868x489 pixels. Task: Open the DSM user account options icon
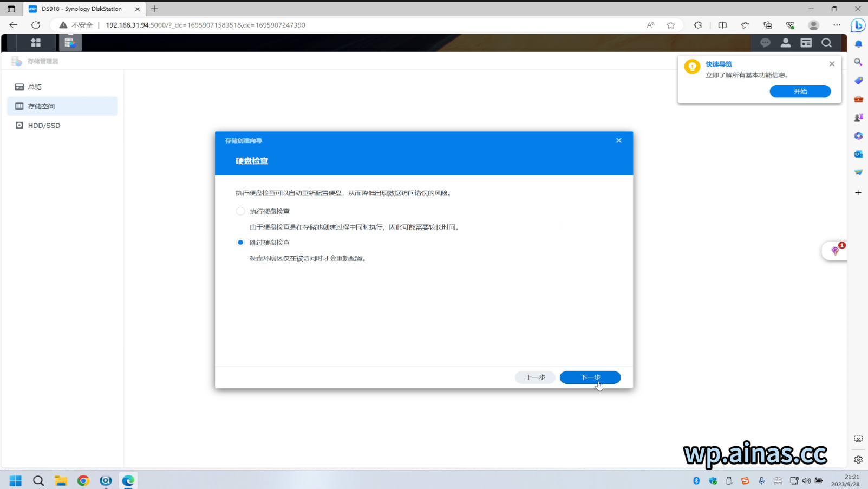785,43
